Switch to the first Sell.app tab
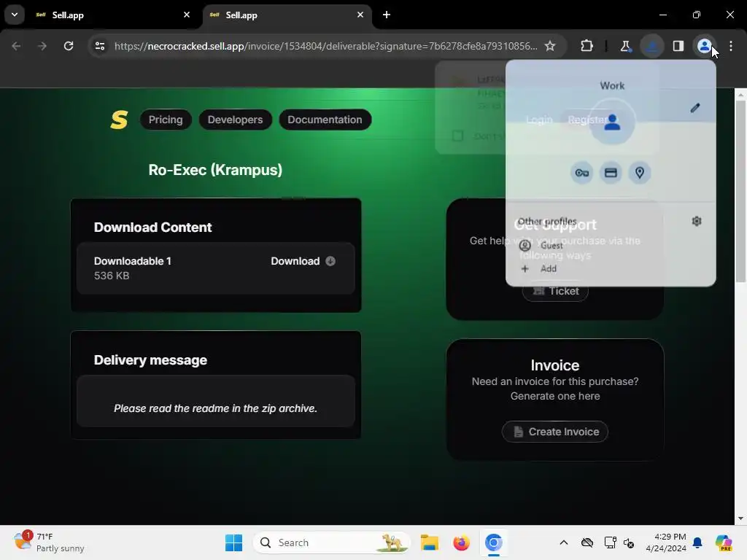Viewport: 747px width, 560px height. [x=111, y=15]
